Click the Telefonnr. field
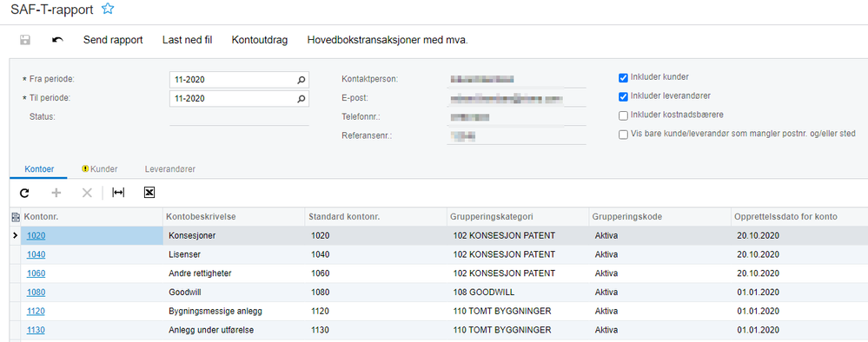 coord(516,117)
